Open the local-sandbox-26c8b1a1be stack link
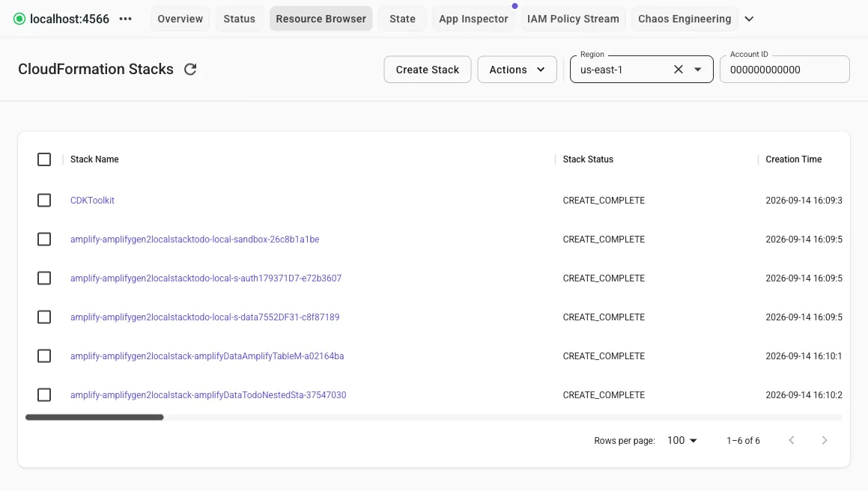The image size is (868, 491). [x=195, y=239]
